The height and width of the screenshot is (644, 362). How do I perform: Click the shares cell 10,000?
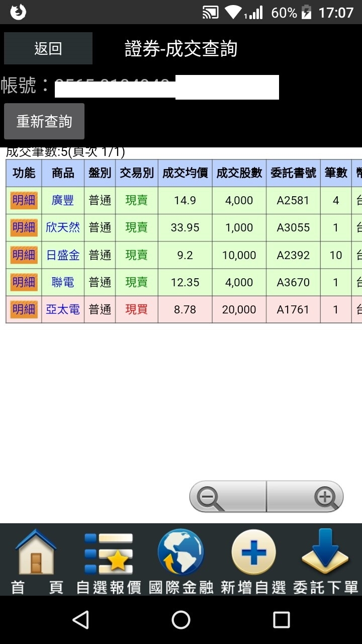[239, 255]
